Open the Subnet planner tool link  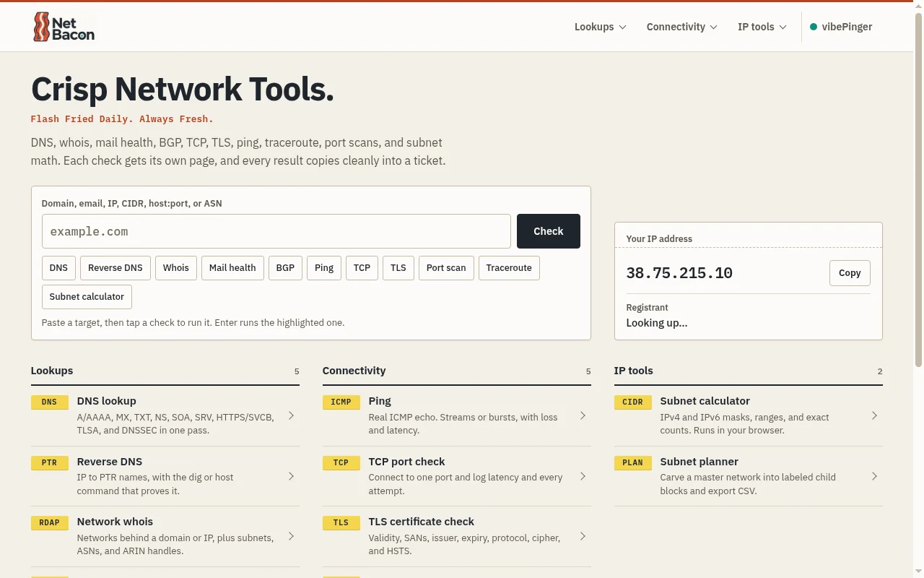click(x=749, y=476)
